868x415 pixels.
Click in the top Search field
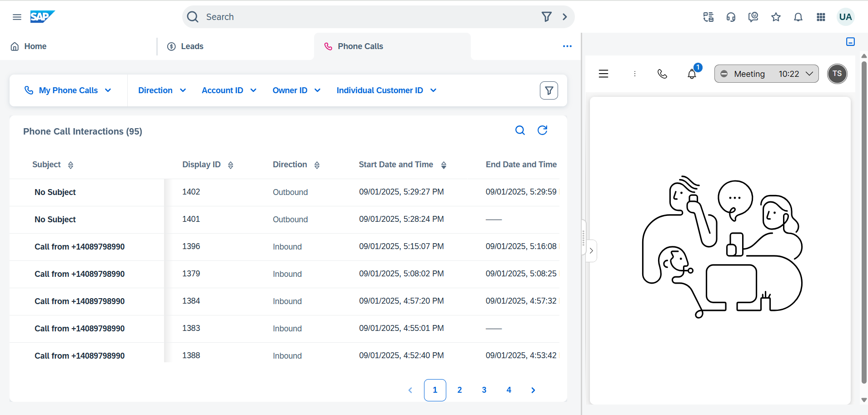pos(364,17)
